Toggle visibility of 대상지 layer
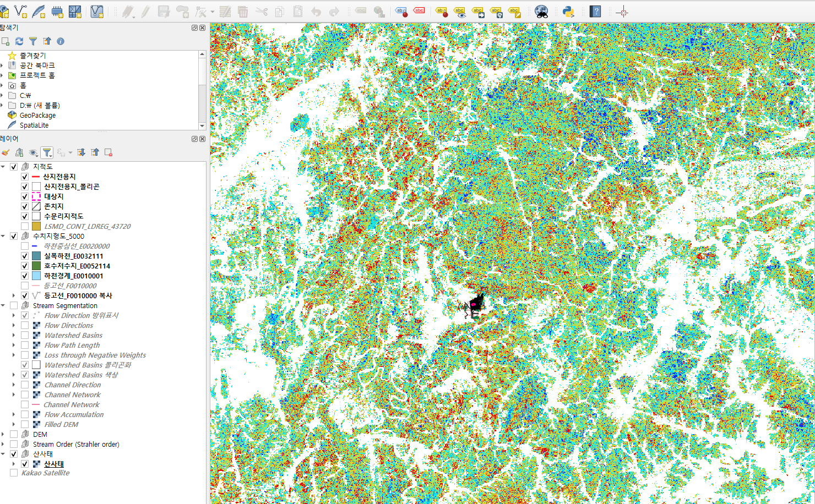815x504 pixels. 25,196
